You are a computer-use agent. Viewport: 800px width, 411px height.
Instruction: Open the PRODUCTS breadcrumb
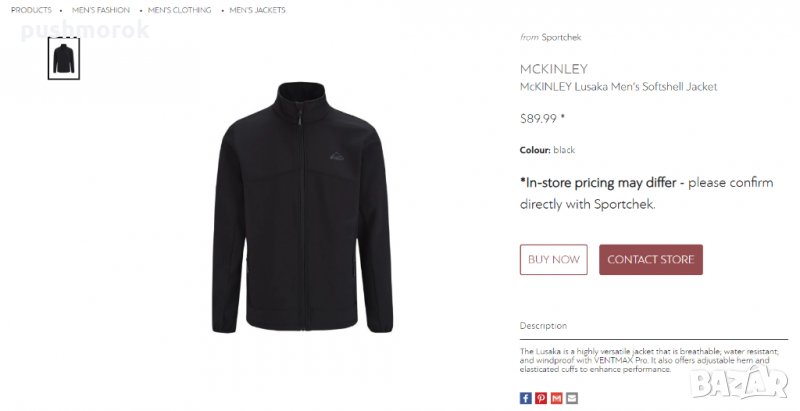31,10
